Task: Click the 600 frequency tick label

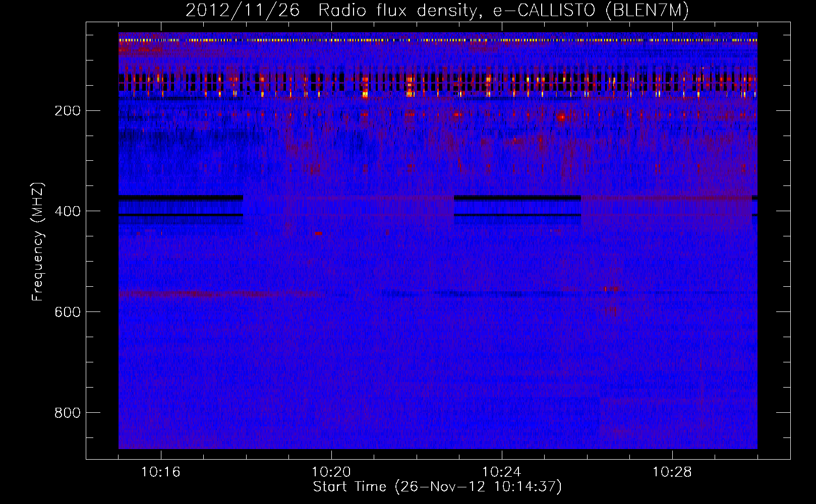Action: pyautogui.click(x=68, y=312)
